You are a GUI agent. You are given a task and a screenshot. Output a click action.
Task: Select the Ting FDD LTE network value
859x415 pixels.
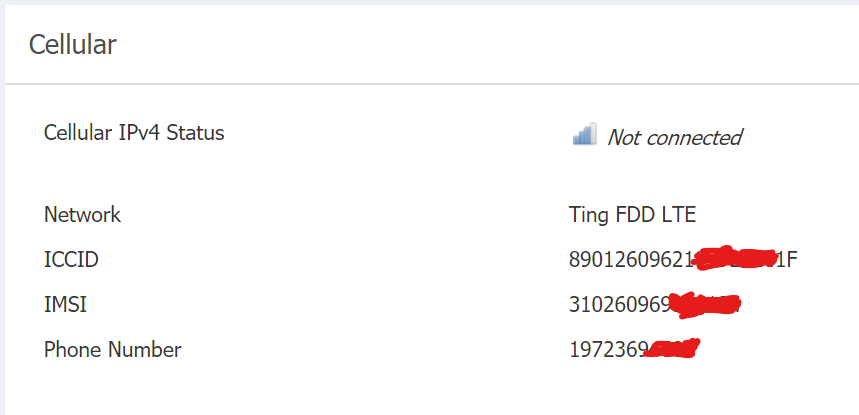point(632,214)
